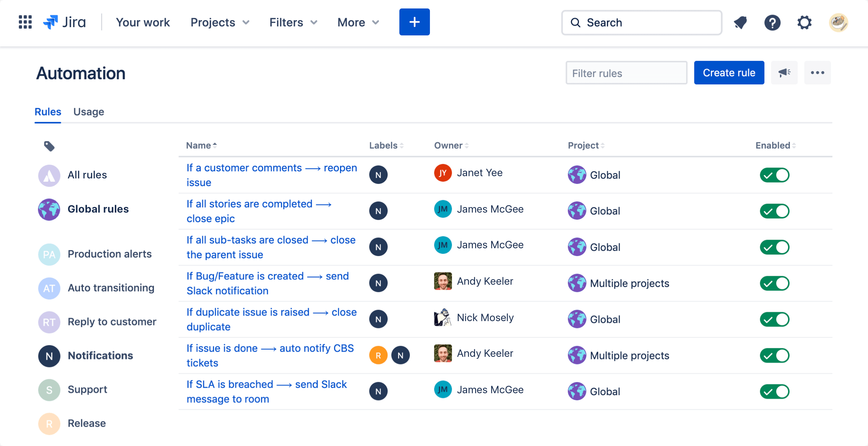Switch to the Usage tab
The width and height of the screenshot is (868, 446).
[88, 111]
